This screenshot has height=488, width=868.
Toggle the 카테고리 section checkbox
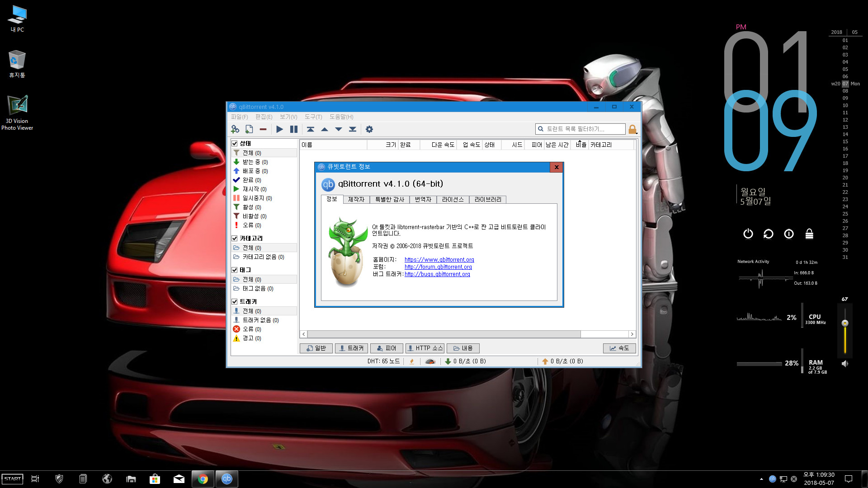point(235,239)
